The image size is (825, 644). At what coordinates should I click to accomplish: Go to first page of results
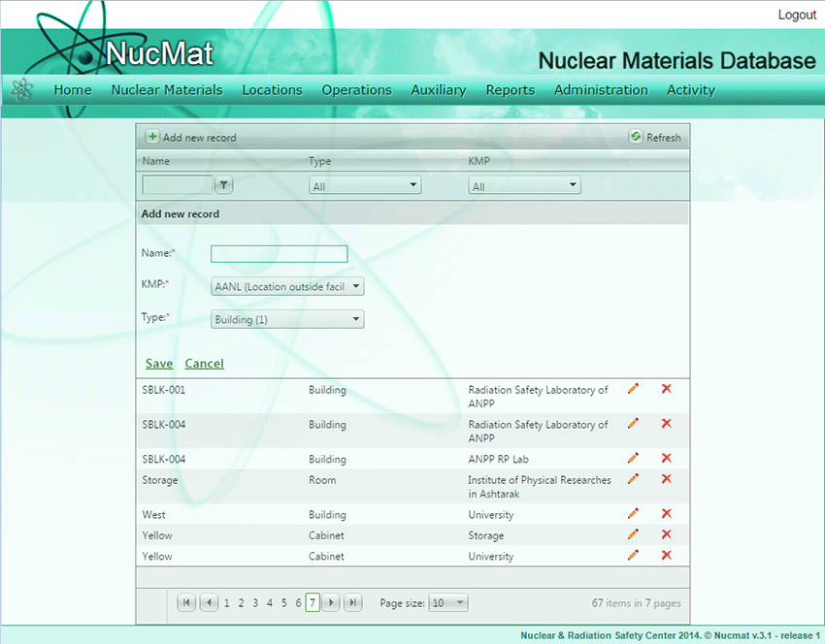[186, 603]
